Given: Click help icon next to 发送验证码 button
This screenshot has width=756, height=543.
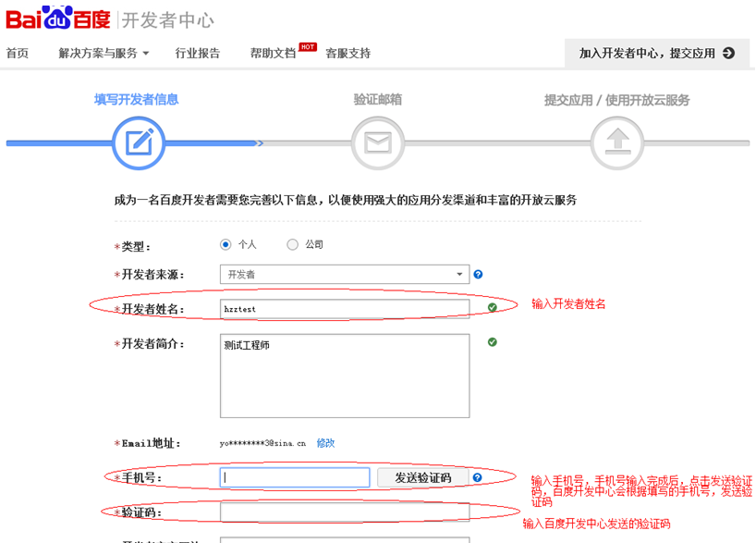Looking at the screenshot, I should point(477,478).
